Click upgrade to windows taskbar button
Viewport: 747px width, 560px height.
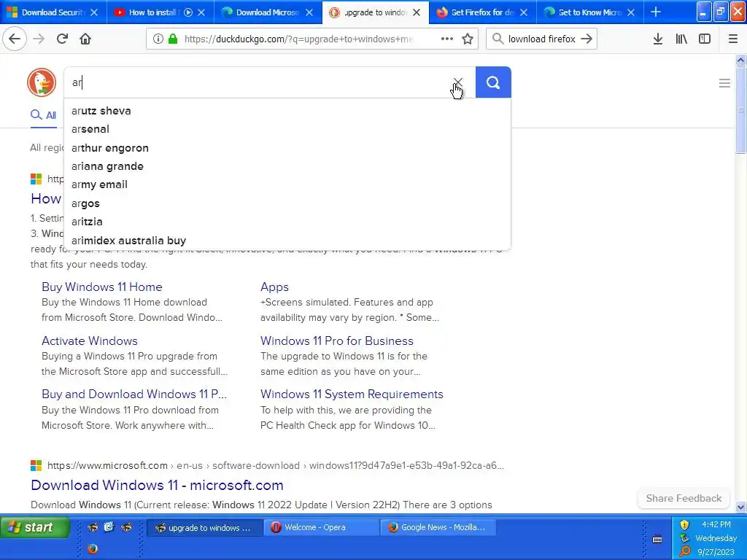204,528
